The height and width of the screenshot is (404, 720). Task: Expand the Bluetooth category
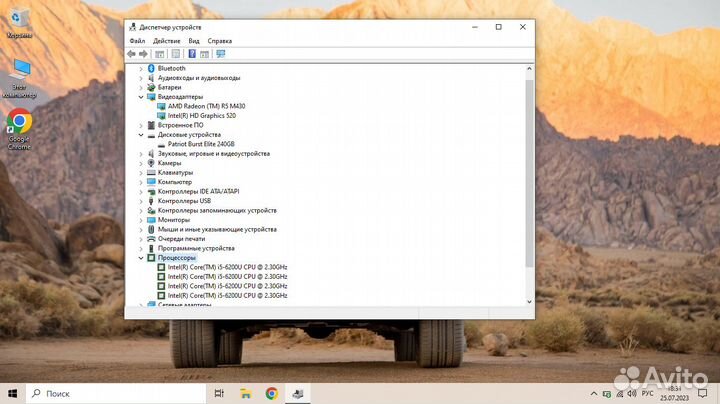pos(141,68)
